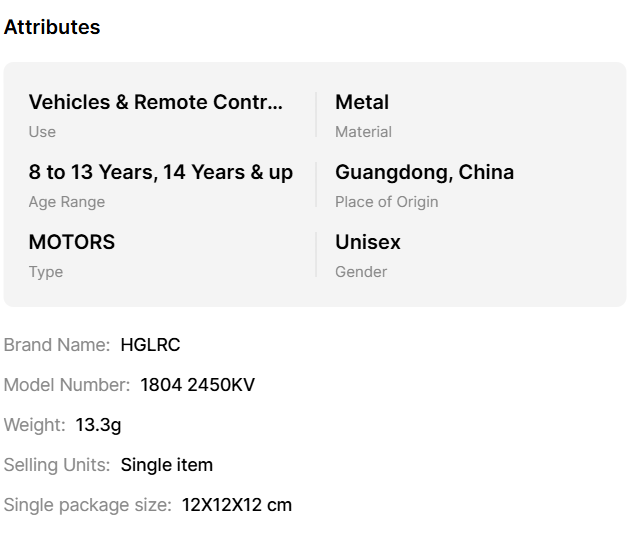
Task: Click the Brand Name label
Action: pyautogui.click(x=57, y=345)
